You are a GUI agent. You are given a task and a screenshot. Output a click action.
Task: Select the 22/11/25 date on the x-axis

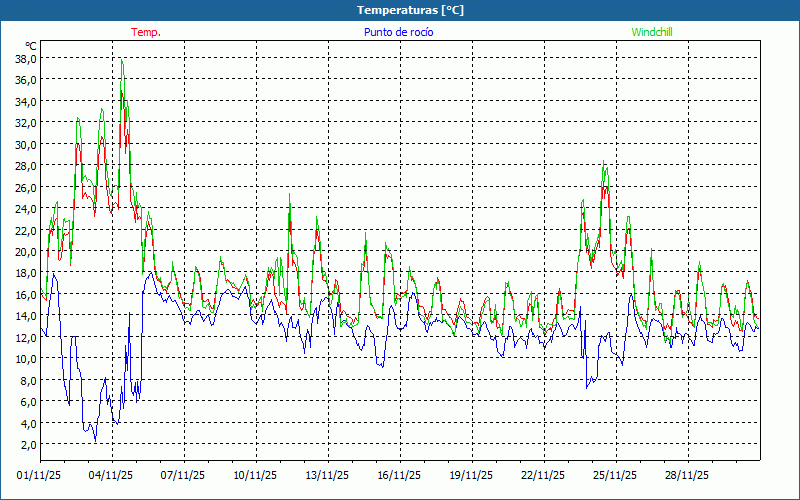(544, 475)
